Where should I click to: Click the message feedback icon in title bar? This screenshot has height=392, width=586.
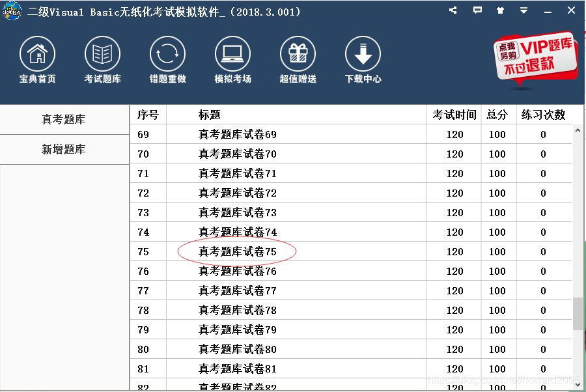click(477, 10)
